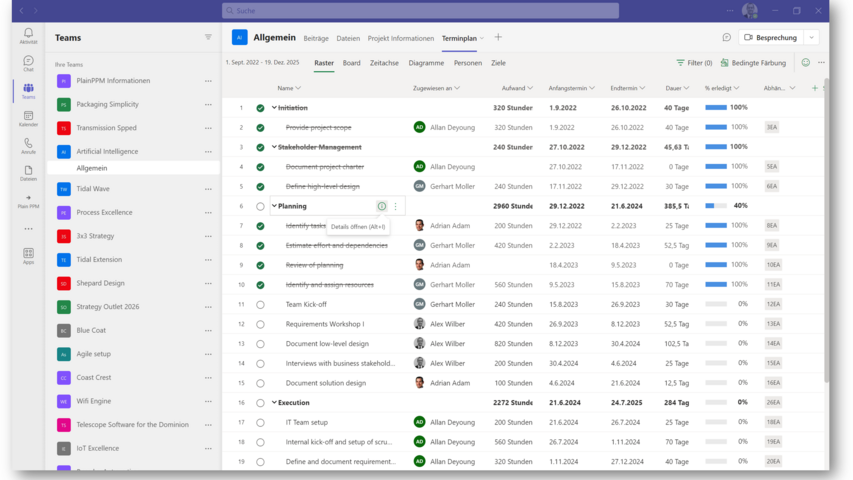Viewport: 853px width, 480px height.
Task: Uncheck completed Provide project scope task
Action: click(260, 127)
